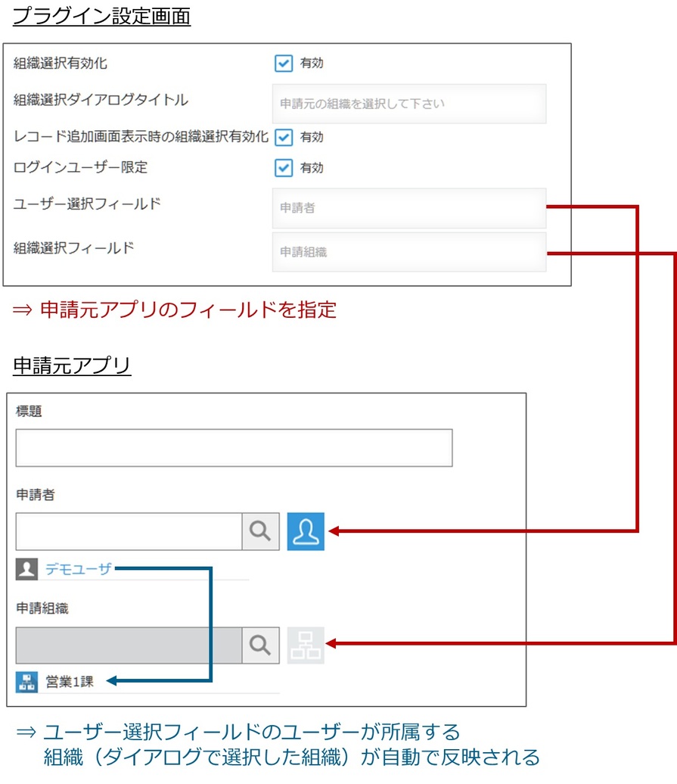
Task: Uncheck レコード追加画面表示時の組織選択有効化 checkbox
Action: click(283, 137)
